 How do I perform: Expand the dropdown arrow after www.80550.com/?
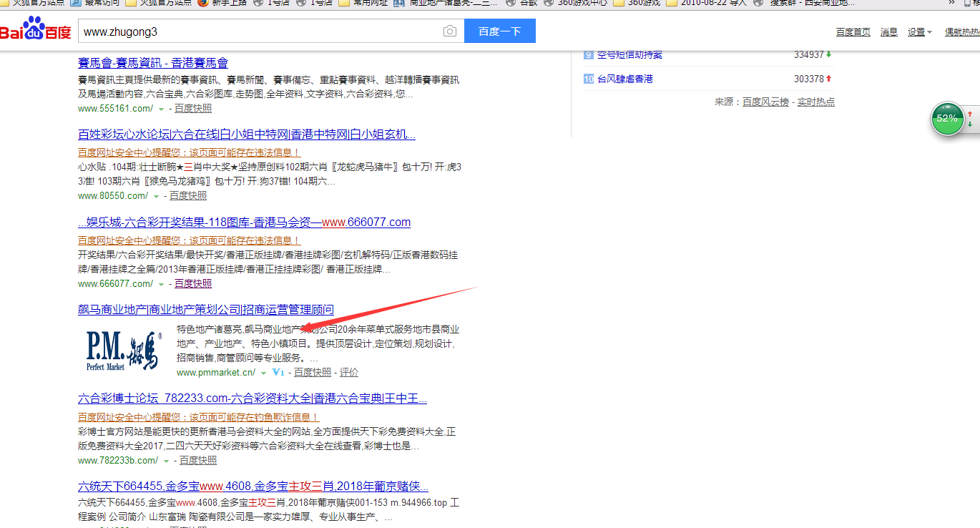coord(156,196)
